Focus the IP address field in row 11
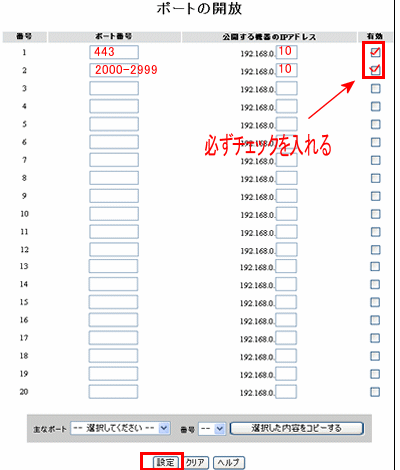Image resolution: width=400 pixels, height=470 pixels. (287, 232)
